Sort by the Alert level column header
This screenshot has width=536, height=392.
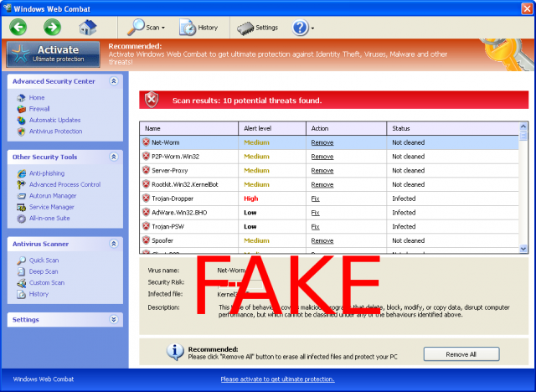click(272, 128)
